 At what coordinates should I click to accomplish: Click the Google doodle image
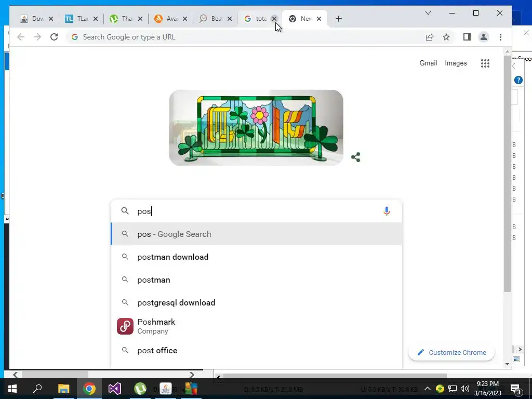tap(256, 128)
